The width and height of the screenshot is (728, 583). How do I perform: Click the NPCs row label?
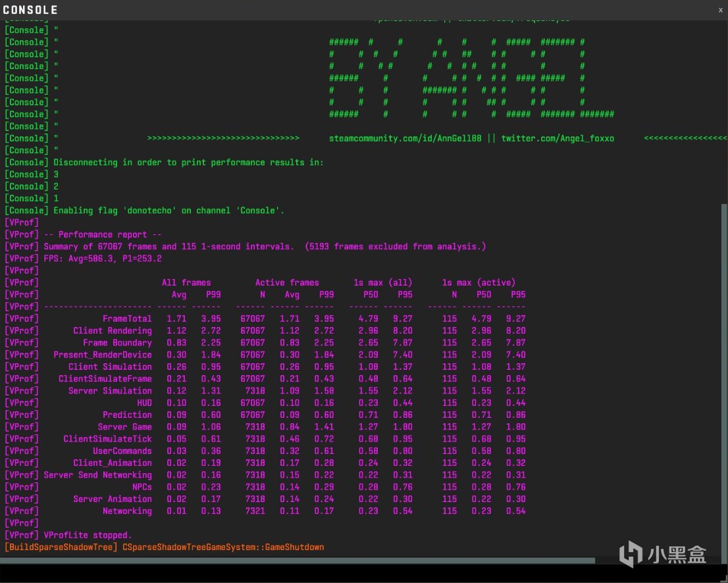tap(142, 488)
